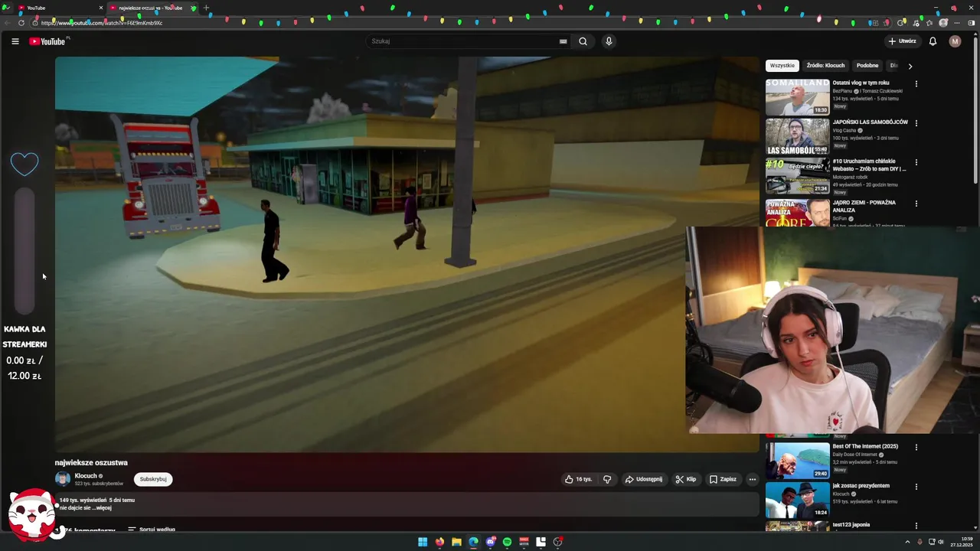The width and height of the screenshot is (980, 551).
Task: Open jak zostac prezydentem video title
Action: pos(861,486)
